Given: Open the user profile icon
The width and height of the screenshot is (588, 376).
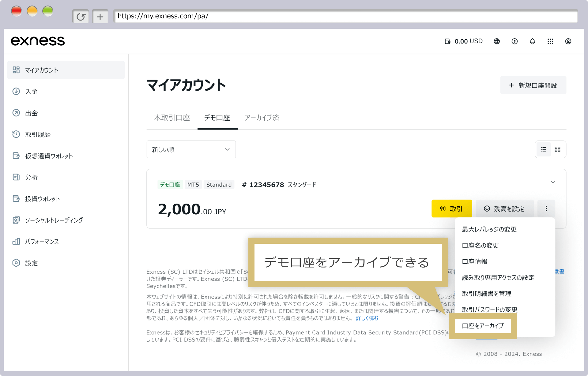Looking at the screenshot, I should pyautogui.click(x=568, y=41).
